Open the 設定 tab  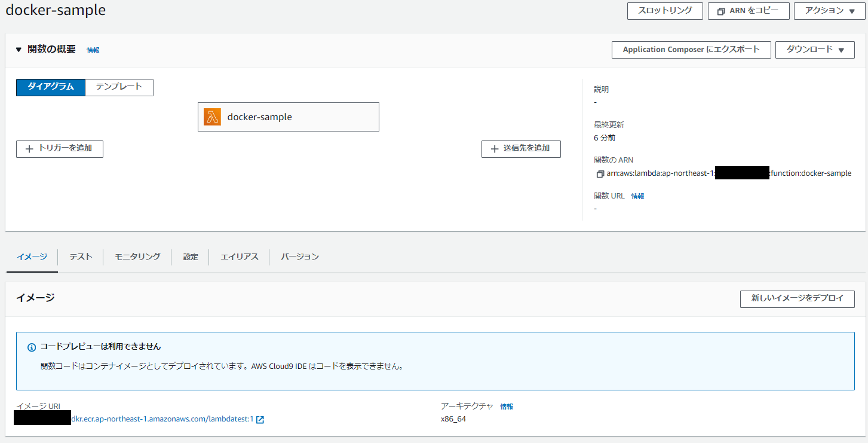[x=191, y=256]
